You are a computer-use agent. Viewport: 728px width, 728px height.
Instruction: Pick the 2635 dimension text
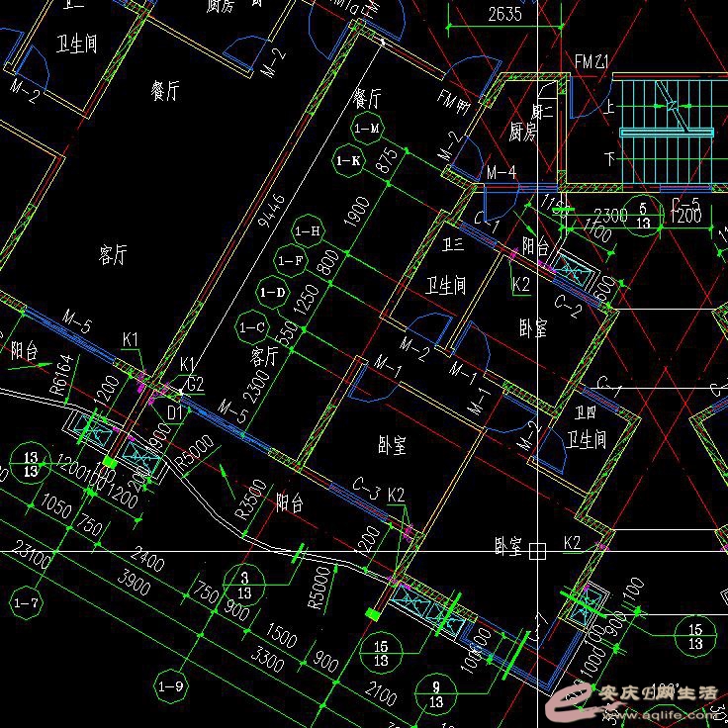(505, 14)
